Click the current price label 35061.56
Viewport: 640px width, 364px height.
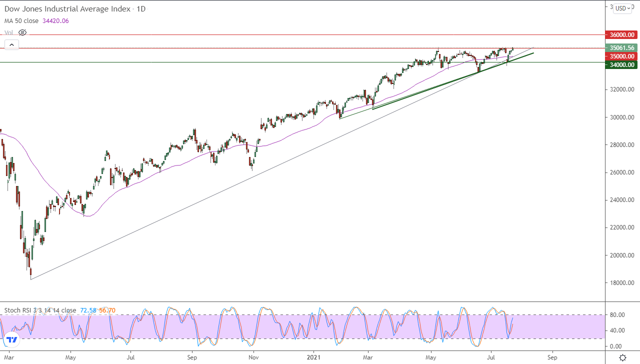[x=621, y=48]
